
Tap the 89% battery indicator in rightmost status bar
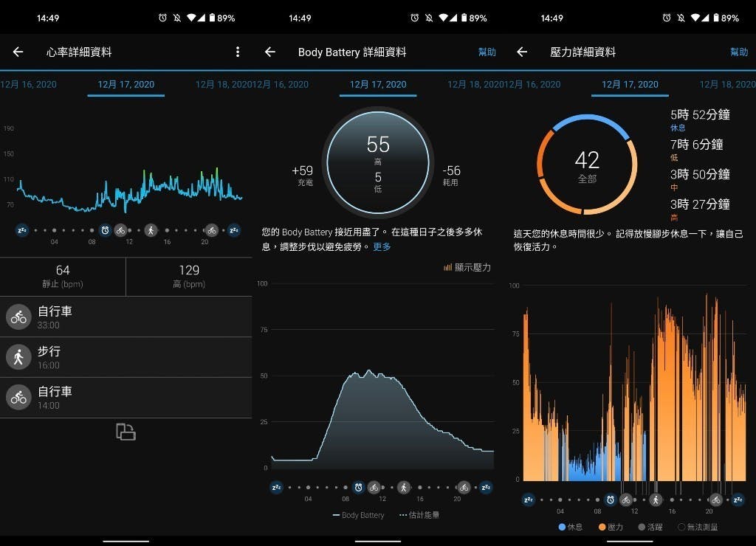click(x=726, y=18)
